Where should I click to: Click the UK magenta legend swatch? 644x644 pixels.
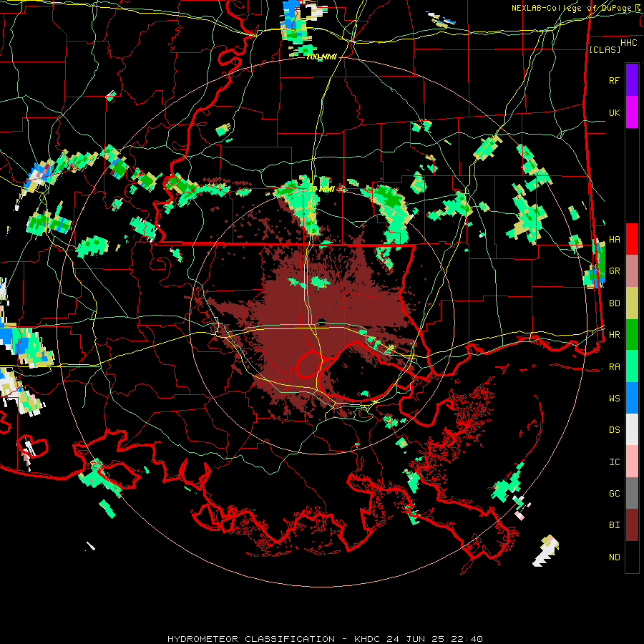[x=632, y=112]
